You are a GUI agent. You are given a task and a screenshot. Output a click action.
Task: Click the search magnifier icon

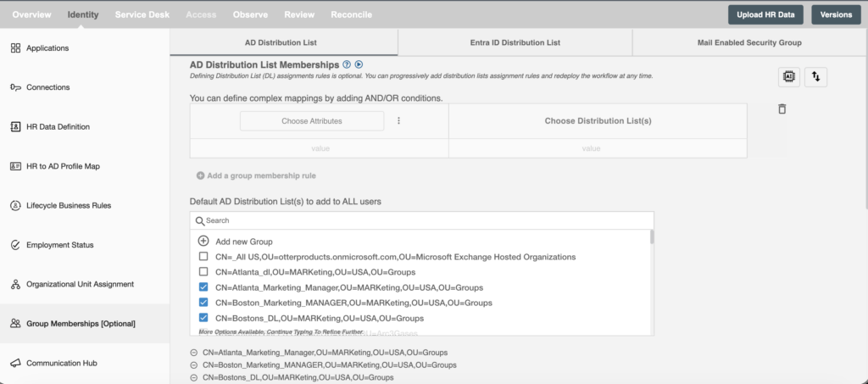coord(200,220)
